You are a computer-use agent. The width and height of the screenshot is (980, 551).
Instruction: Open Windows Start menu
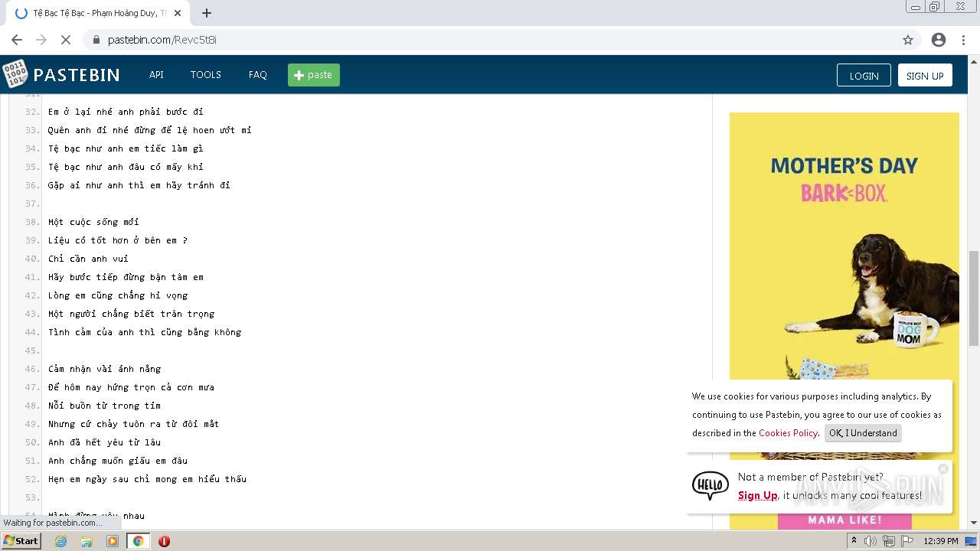click(21, 541)
